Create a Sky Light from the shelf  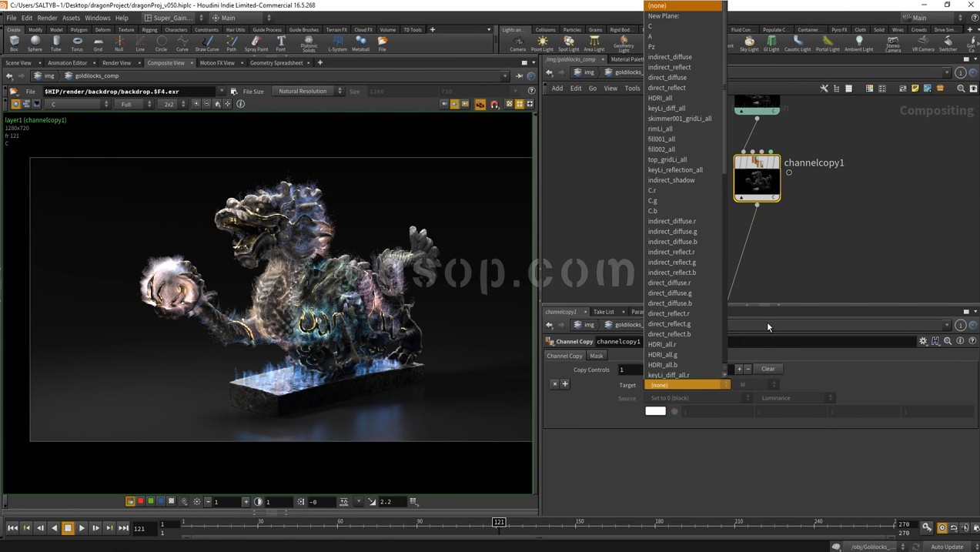click(x=748, y=43)
